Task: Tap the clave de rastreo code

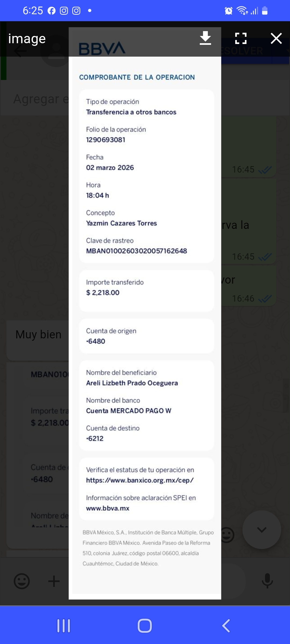Action: tap(136, 251)
